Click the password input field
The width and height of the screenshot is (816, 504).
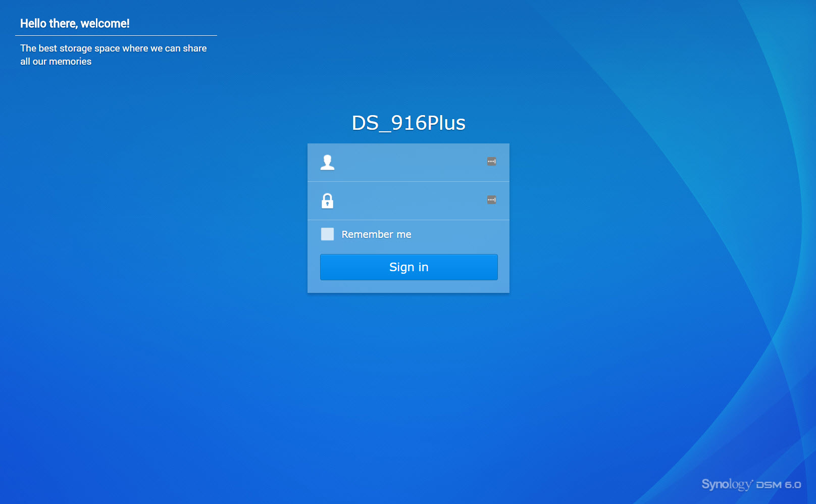(x=409, y=201)
